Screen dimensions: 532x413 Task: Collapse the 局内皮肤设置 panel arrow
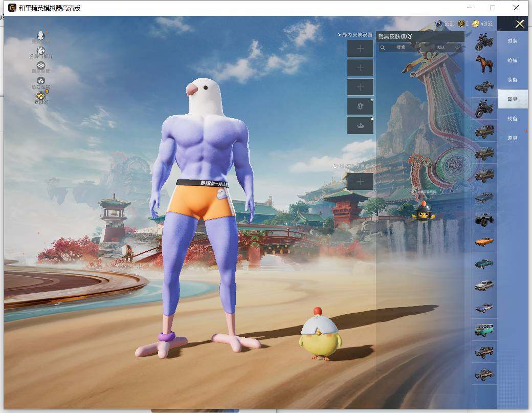tap(339, 35)
